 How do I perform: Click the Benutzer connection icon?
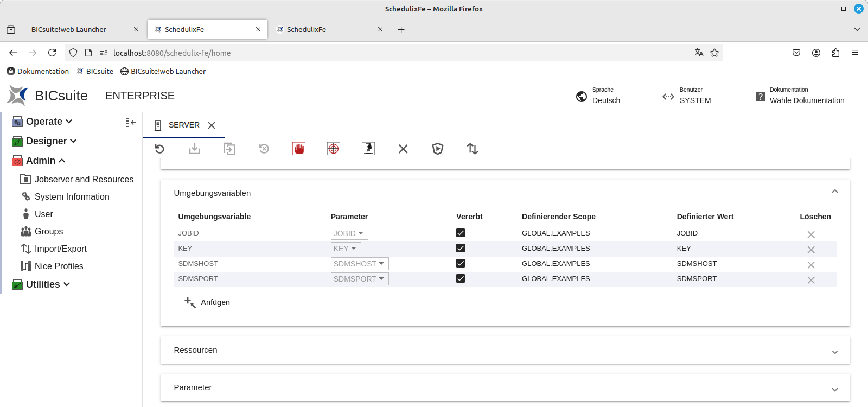(x=668, y=97)
